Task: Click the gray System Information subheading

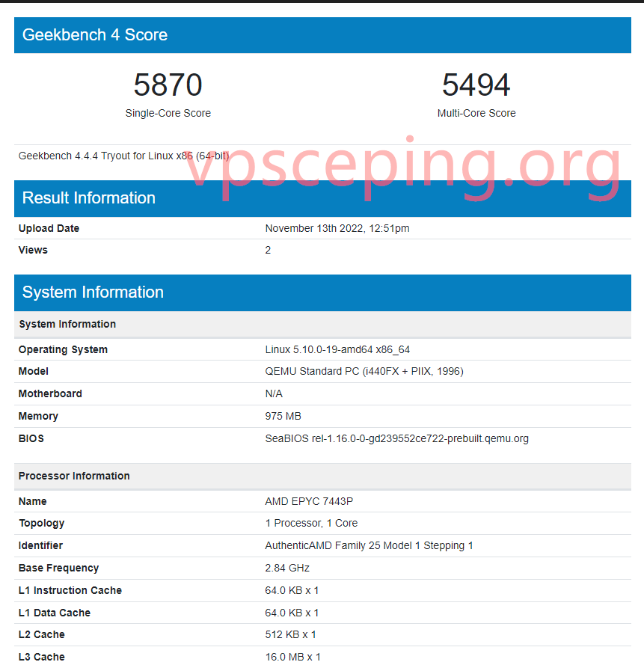Action: 322,324
